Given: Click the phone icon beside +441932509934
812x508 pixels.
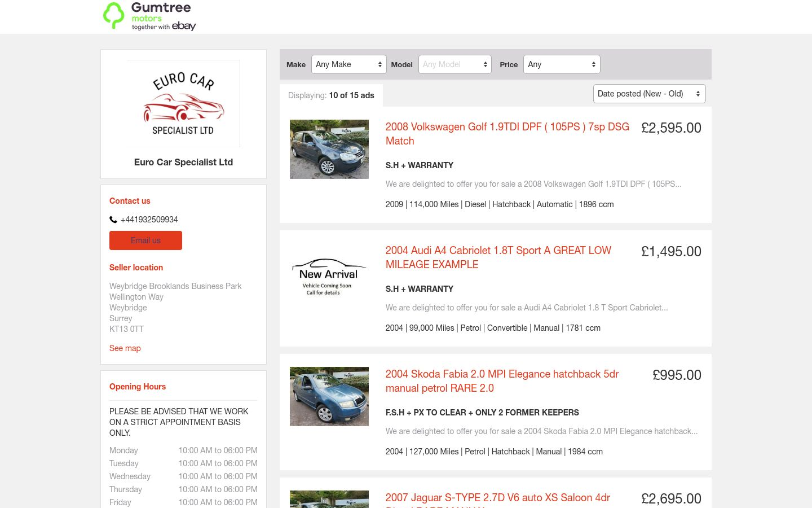Looking at the screenshot, I should pyautogui.click(x=113, y=220).
